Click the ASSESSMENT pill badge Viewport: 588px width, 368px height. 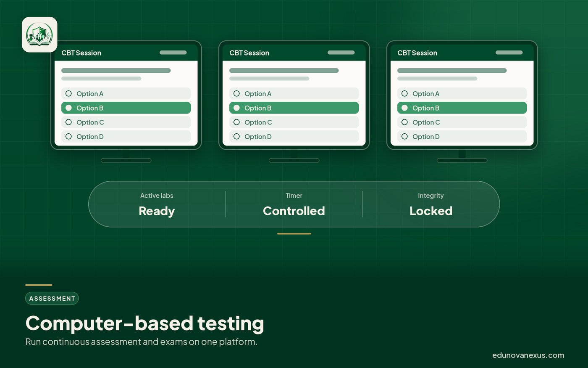click(x=52, y=299)
